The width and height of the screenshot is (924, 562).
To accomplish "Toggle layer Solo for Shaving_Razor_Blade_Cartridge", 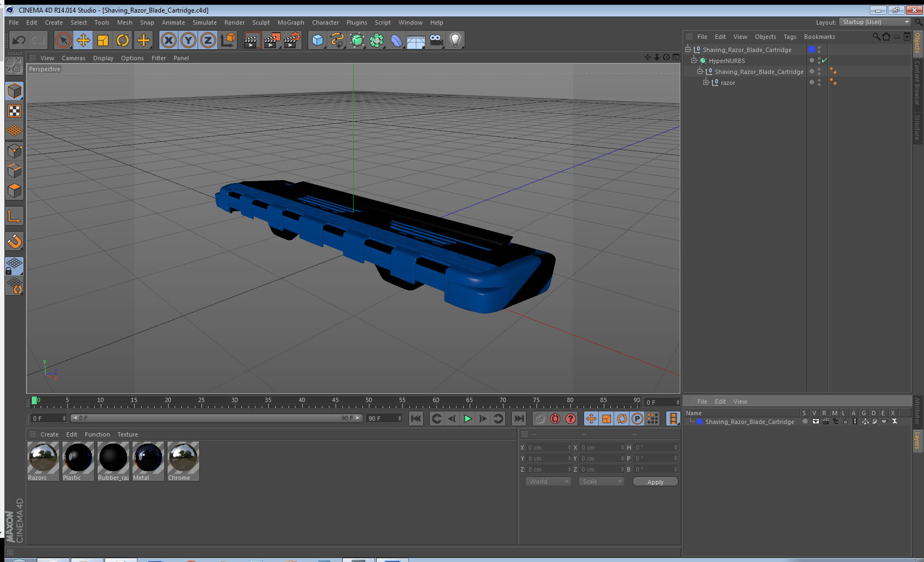I will [x=805, y=421].
